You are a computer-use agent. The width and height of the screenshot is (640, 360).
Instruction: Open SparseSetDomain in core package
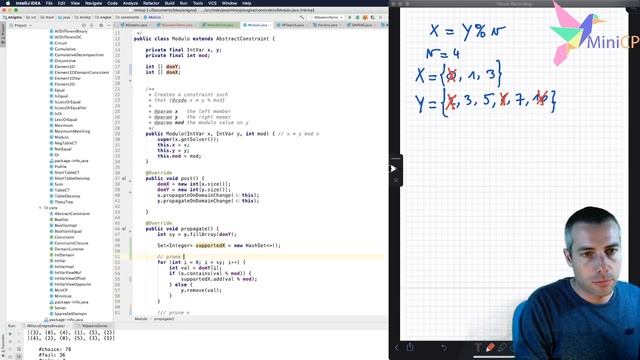70,313
